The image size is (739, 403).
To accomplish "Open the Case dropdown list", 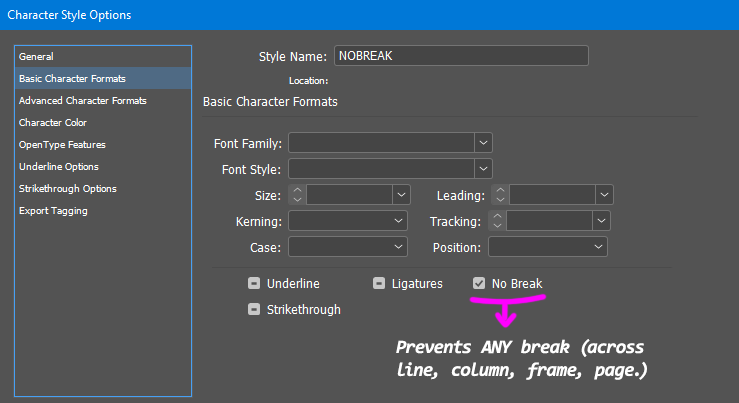I will (399, 246).
